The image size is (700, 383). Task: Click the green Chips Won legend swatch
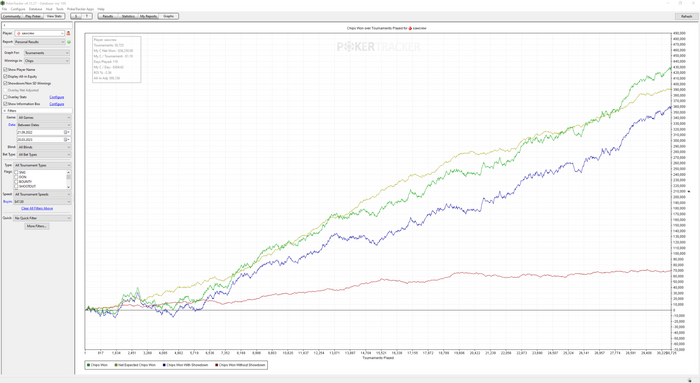click(88, 365)
